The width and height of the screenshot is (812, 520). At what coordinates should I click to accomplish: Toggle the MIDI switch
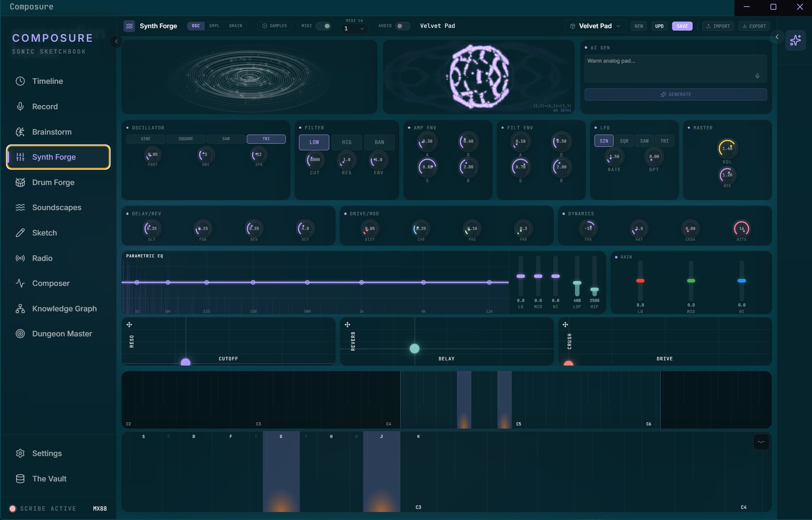[323, 26]
